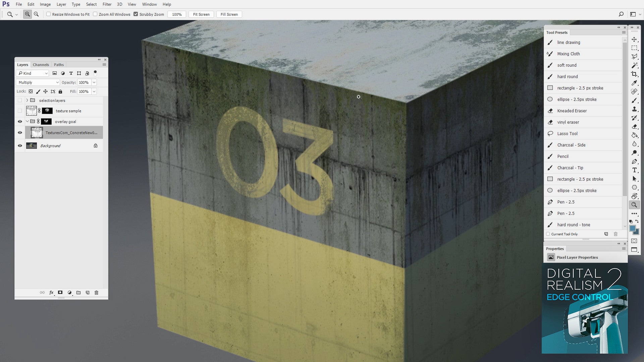Open the Opacity percentage dropdown
This screenshot has width=644, height=362.
coord(94,82)
